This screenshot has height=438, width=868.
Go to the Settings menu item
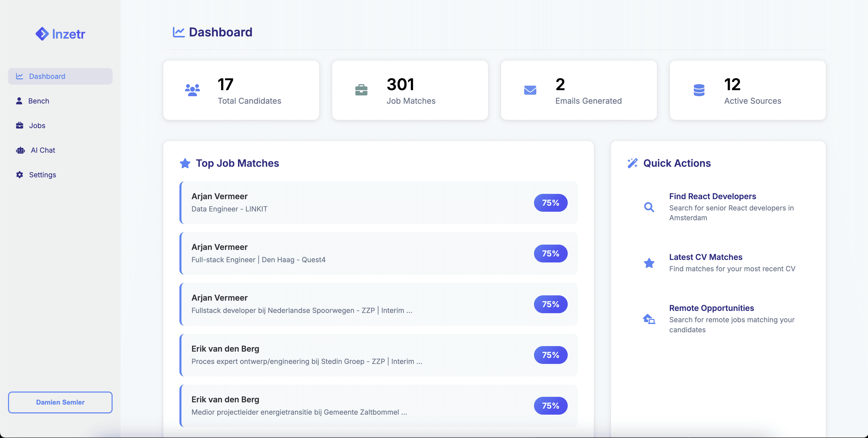click(42, 174)
